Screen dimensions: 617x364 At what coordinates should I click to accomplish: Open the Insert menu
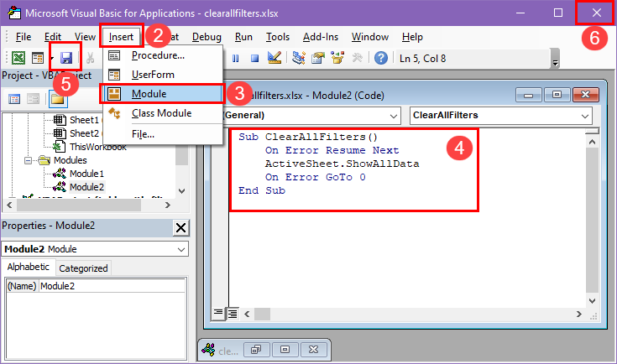121,37
